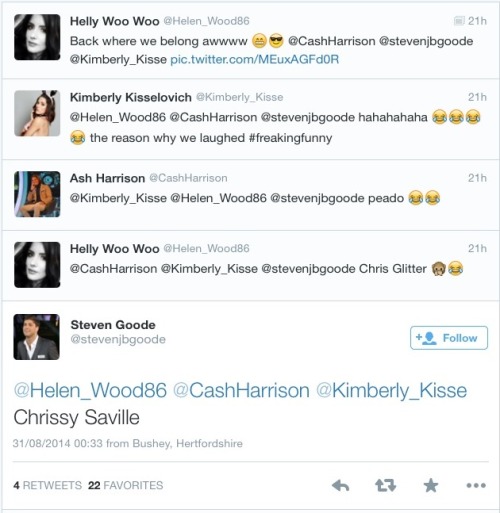Open Ash Harrison's avatar thumbnail
Viewport: 500px width, 513px height.
point(37,194)
